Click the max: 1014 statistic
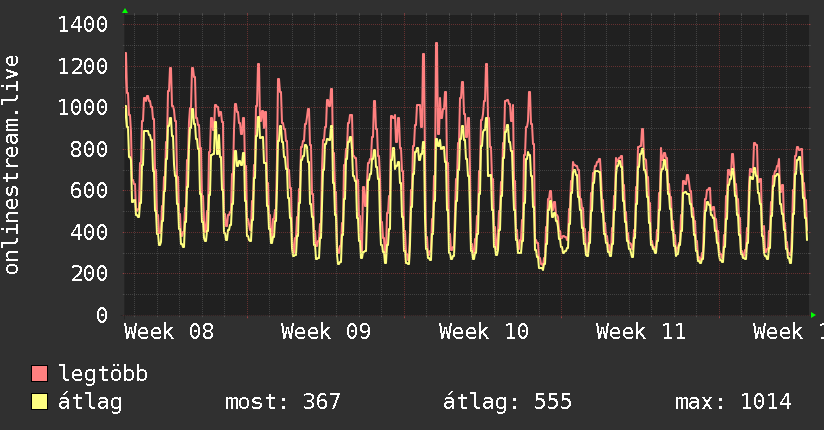Screen dimensions: 824x430 (x=733, y=402)
